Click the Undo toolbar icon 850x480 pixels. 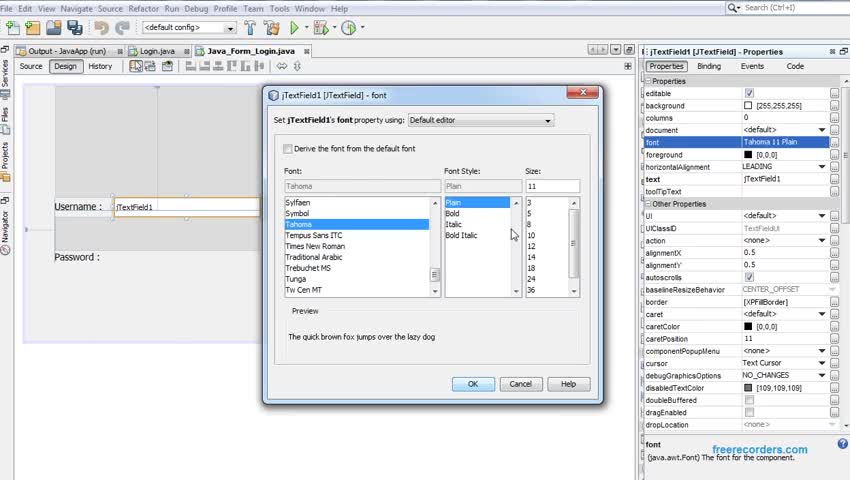[x=101, y=28]
